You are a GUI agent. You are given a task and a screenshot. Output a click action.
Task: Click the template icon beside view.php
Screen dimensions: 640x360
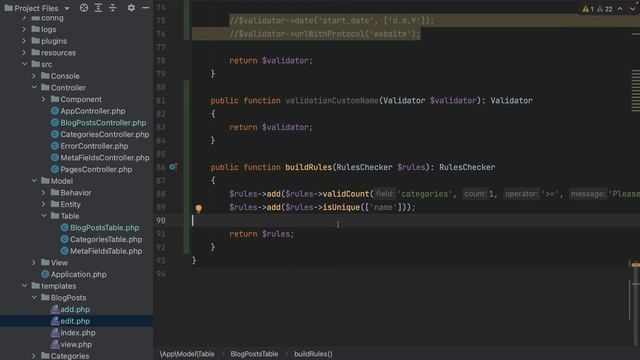click(55, 344)
